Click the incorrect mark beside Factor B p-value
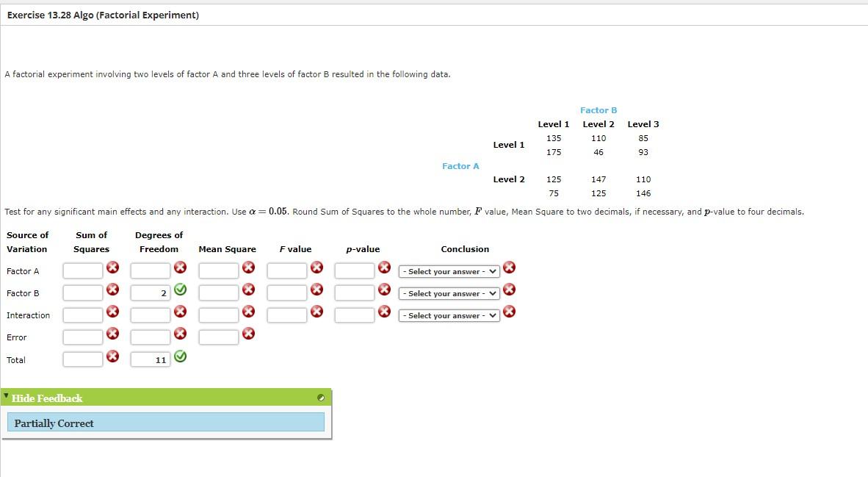The image size is (868, 477). (x=384, y=289)
